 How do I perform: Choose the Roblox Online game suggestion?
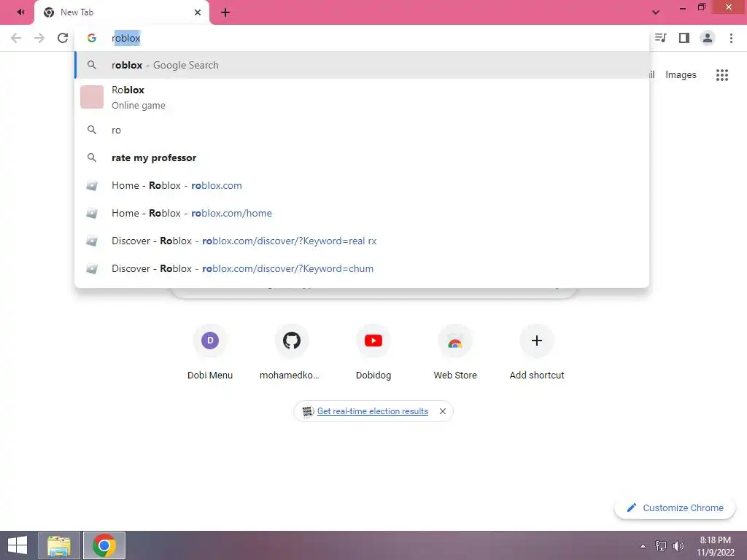pyautogui.click(x=362, y=97)
